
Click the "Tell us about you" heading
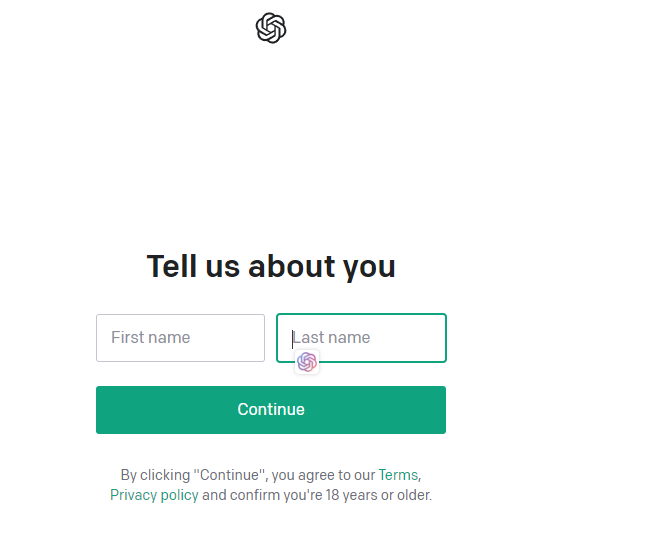pyautogui.click(x=271, y=267)
